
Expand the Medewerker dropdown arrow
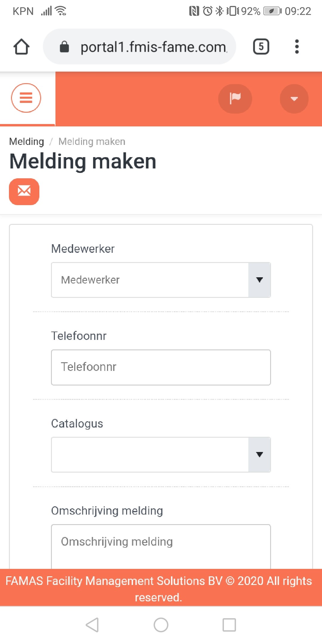[x=259, y=280]
